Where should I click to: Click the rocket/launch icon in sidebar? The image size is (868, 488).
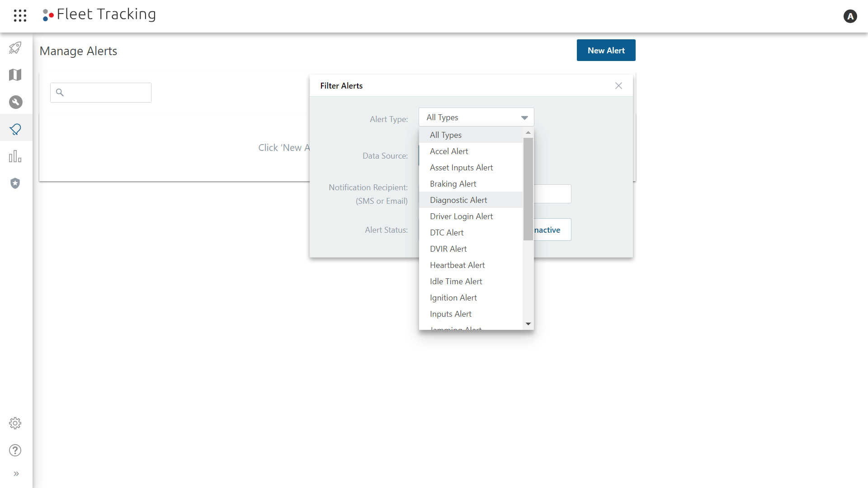pyautogui.click(x=16, y=47)
